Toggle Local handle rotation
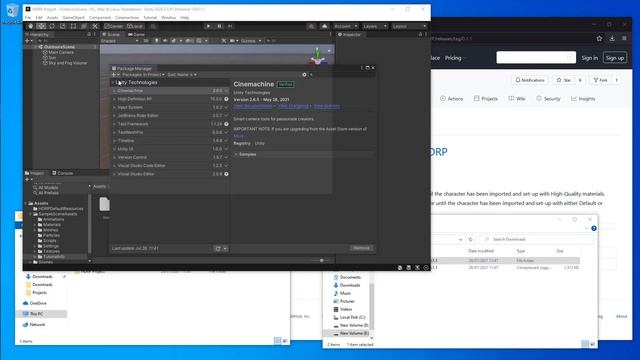 click(x=135, y=26)
